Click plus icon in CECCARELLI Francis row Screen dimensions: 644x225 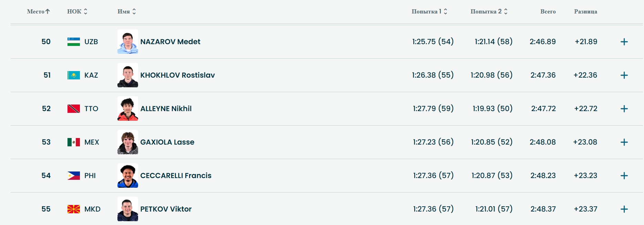tap(624, 176)
